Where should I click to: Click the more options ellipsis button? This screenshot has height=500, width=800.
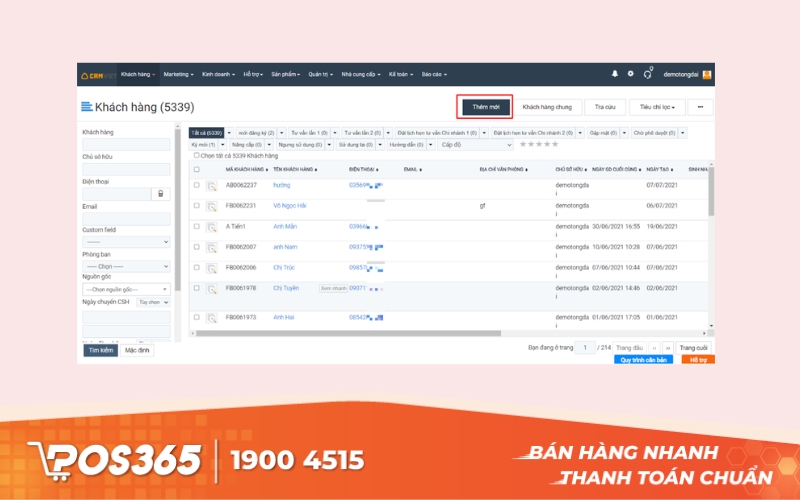pos(700,107)
